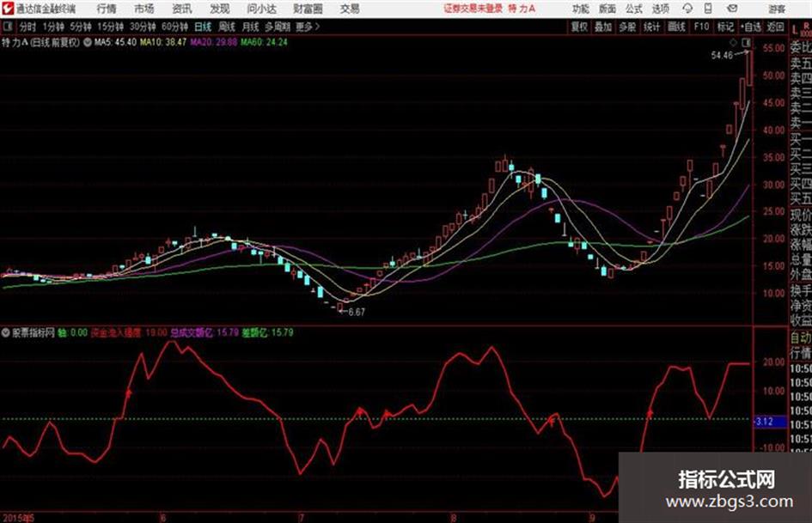This screenshot has height=523, width=812.
Task: Toggle the left panel icon beside 分时
Action: coord(8,27)
